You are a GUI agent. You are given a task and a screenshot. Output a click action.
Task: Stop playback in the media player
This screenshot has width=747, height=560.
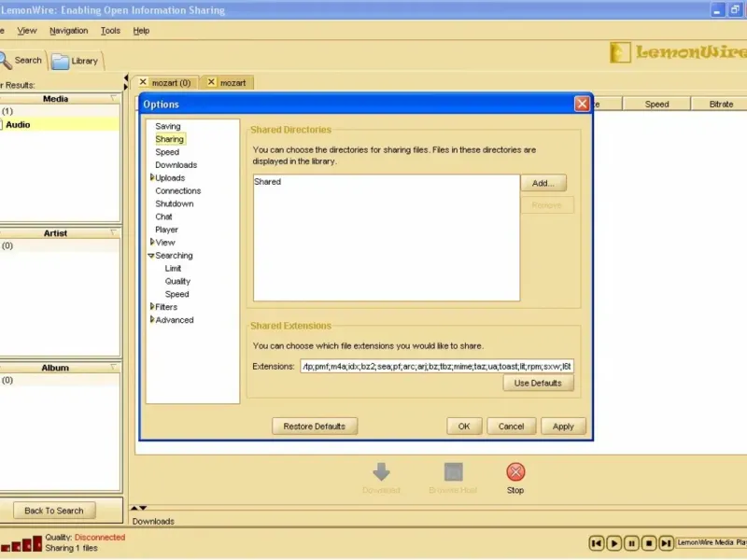(649, 543)
